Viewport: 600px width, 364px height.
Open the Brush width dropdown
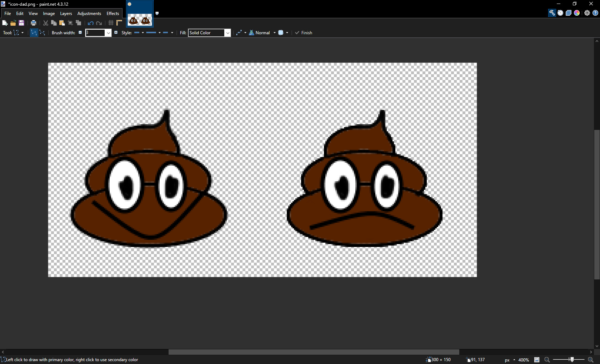(108, 33)
